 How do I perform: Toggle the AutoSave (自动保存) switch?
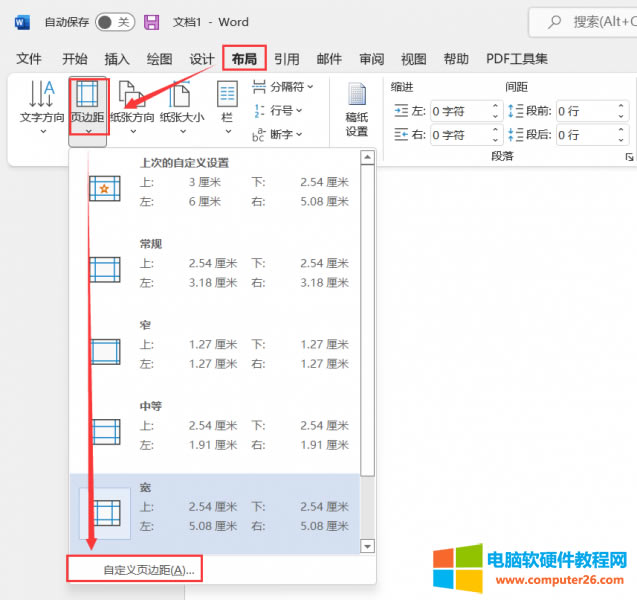(114, 22)
